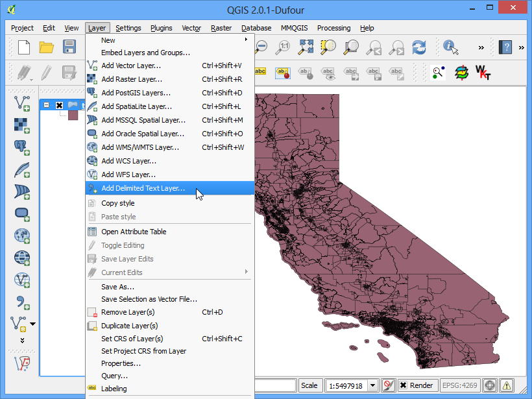Viewport: 532px width, 399px height.
Task: Click the OpenLayers plugin icon next to WKT
Action: [461, 73]
